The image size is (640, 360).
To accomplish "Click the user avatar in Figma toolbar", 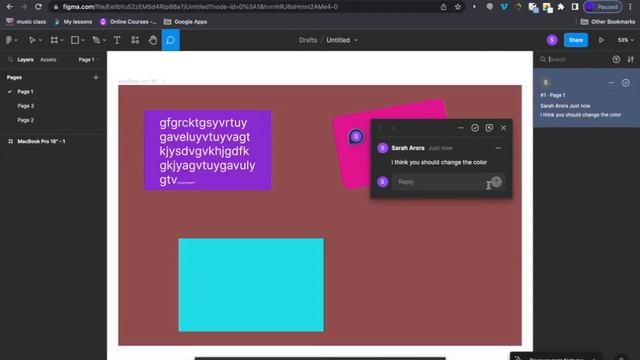I will click(552, 40).
